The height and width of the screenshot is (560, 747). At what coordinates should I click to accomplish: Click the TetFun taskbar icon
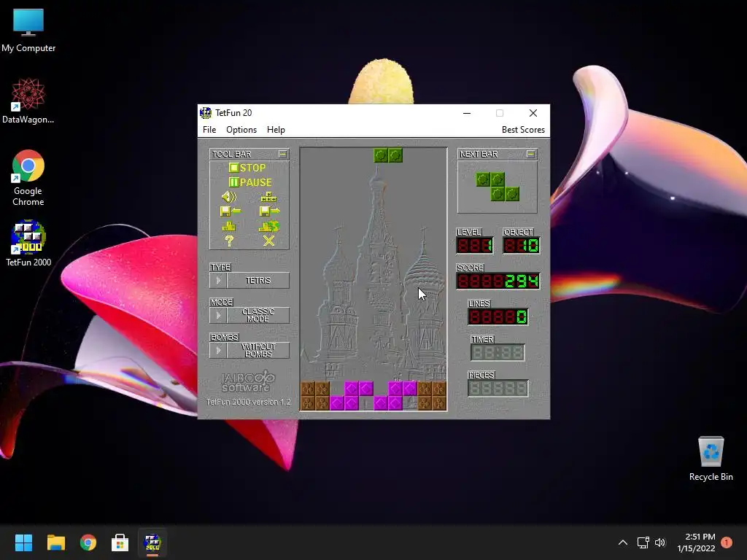click(x=152, y=542)
